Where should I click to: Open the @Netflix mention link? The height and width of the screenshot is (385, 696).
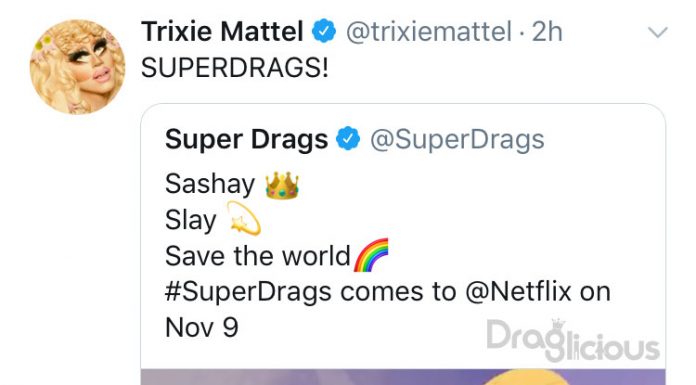coord(518,292)
